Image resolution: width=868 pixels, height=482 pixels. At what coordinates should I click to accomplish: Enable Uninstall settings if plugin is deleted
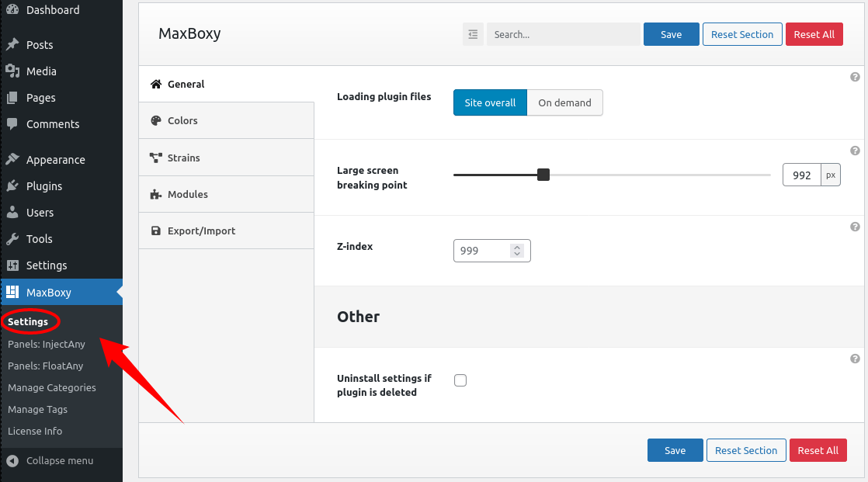point(460,380)
